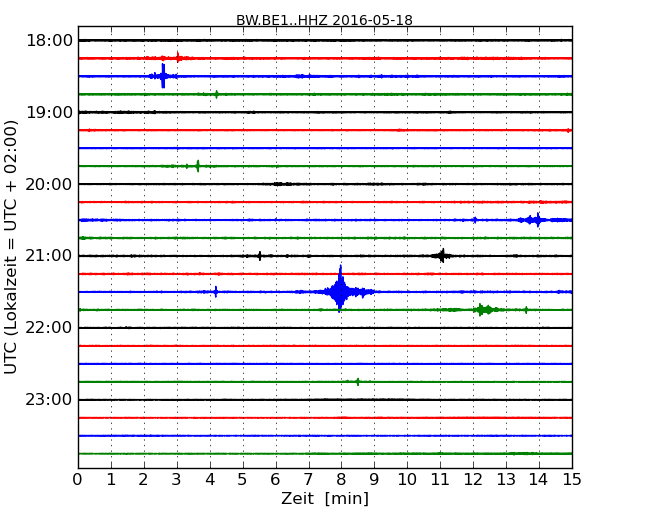Select the 18:00 time label

coord(50,41)
